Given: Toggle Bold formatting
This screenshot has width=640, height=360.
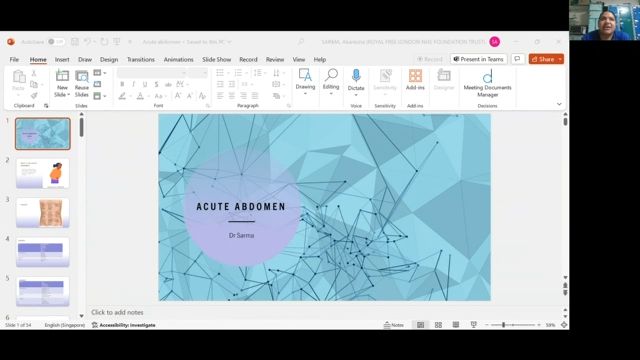Looking at the screenshot, I should [122, 84].
